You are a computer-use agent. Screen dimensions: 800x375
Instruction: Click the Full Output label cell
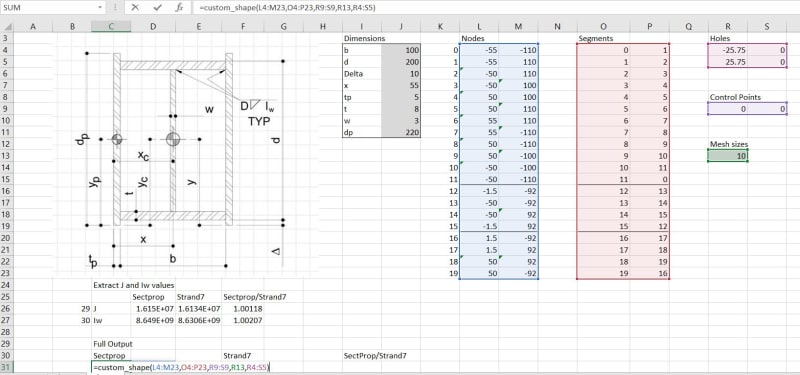112,344
